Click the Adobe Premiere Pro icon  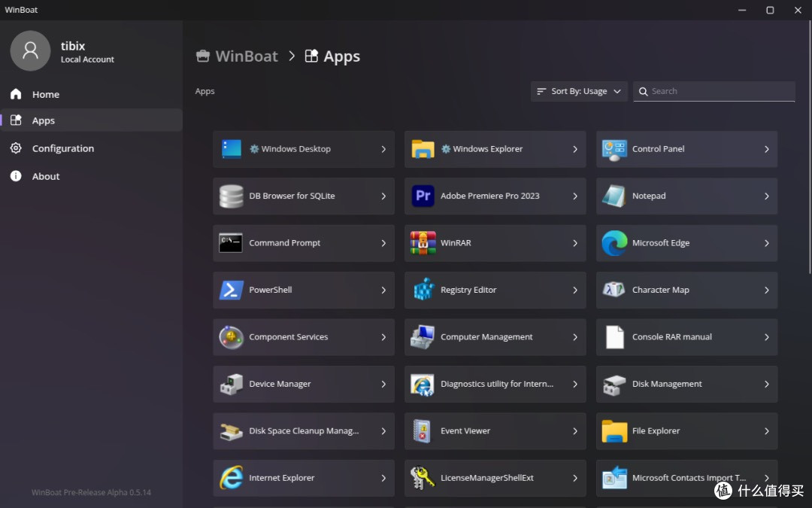point(423,196)
